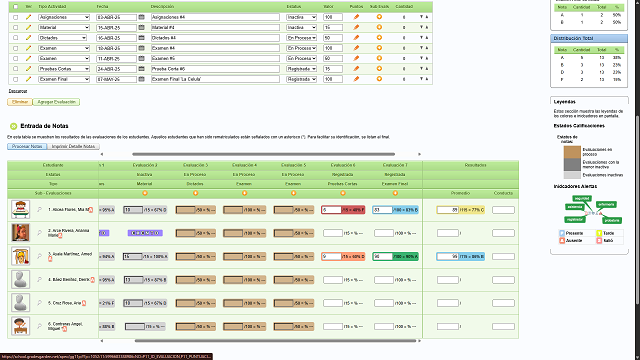The width and height of the screenshot is (640, 360).
Task: Click the down arrow for Examen Final row
Action: point(421,79)
